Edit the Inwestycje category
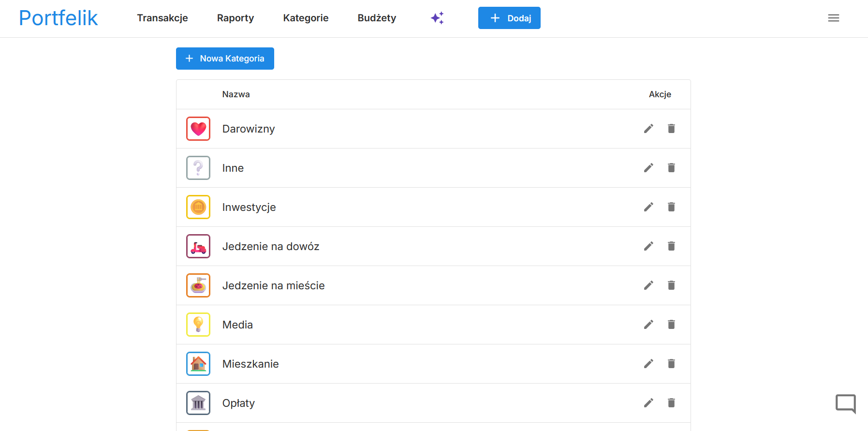This screenshot has height=431, width=868. point(648,207)
